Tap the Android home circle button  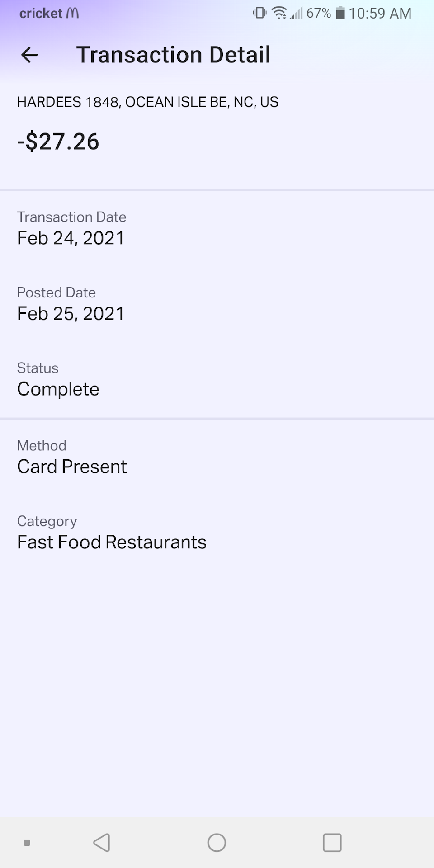click(x=217, y=843)
